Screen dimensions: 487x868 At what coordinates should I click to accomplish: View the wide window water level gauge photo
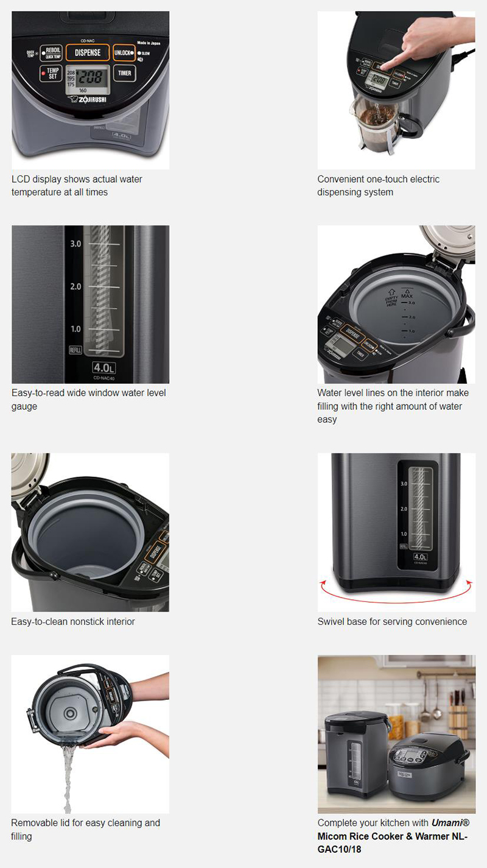tap(91, 304)
